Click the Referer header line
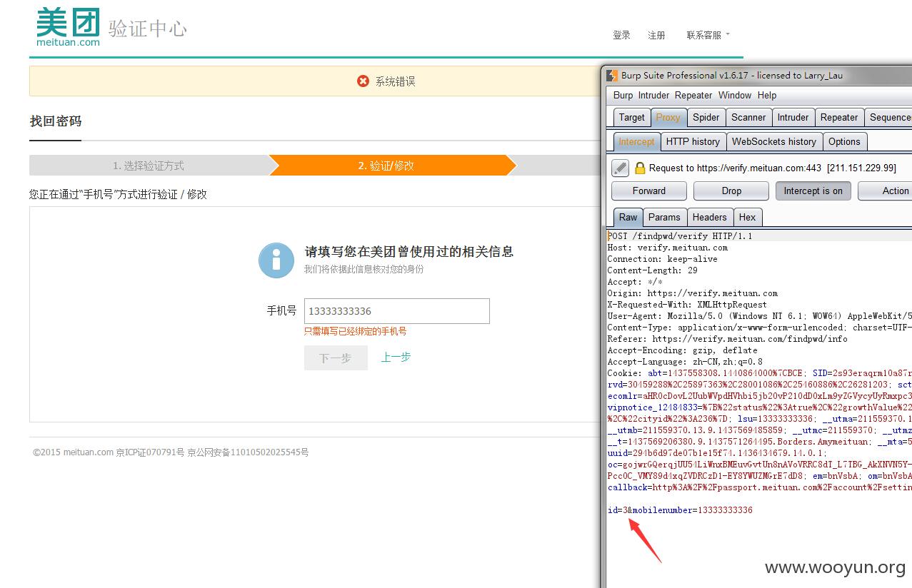Image resolution: width=912 pixels, height=588 pixels. pyautogui.click(x=728, y=339)
